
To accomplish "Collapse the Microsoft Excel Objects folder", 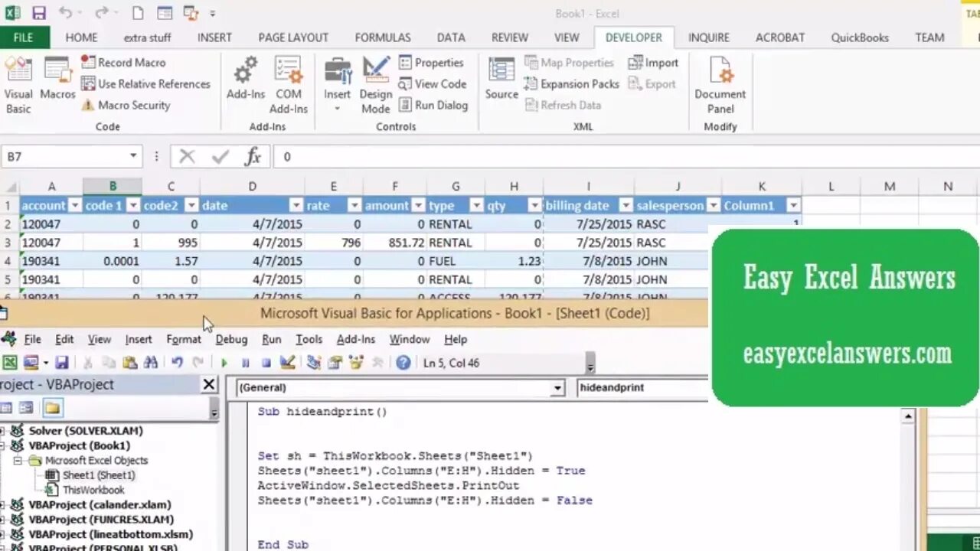I will click(18, 461).
